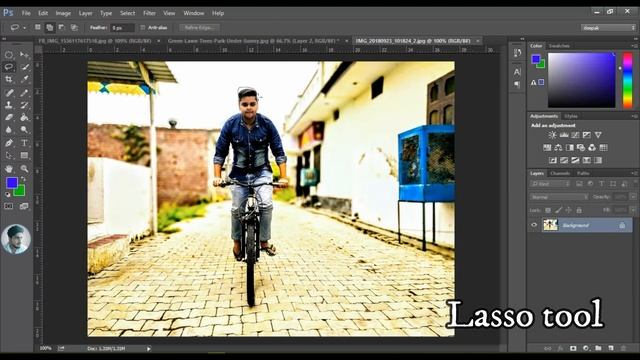Add an Invert adjustment
This screenshot has height=360, width=640.
coord(553,160)
